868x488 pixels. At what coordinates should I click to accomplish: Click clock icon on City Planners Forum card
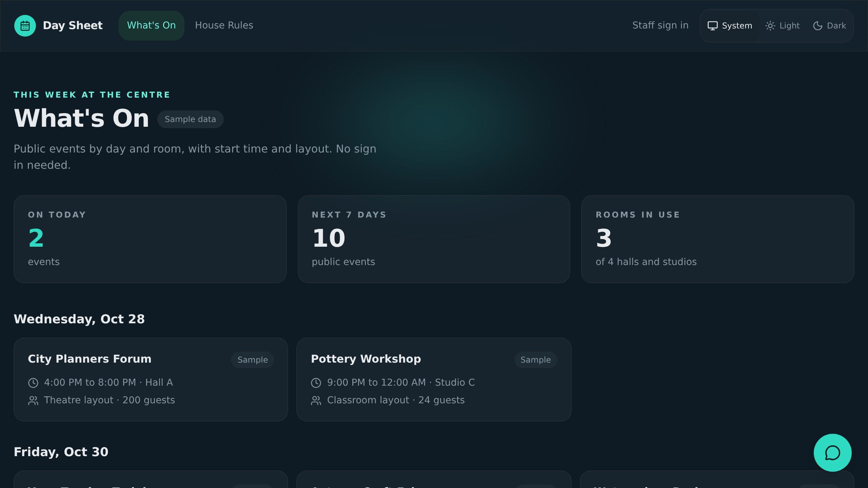[33, 383]
